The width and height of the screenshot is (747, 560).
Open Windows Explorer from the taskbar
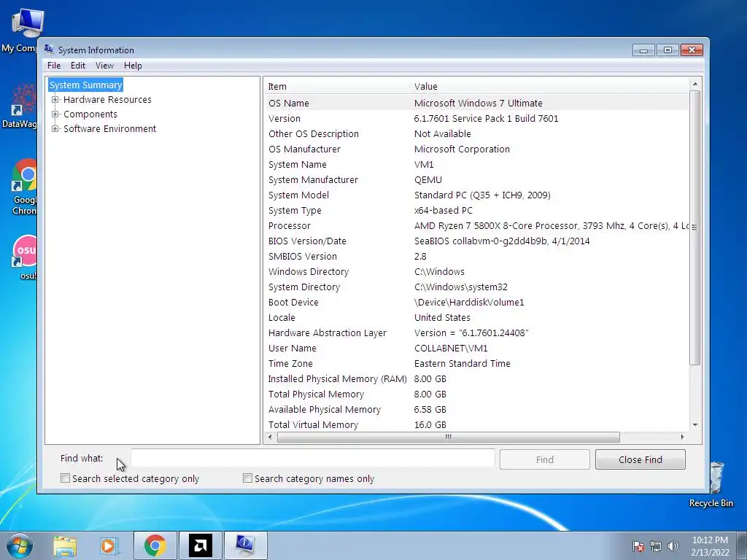pos(64,545)
